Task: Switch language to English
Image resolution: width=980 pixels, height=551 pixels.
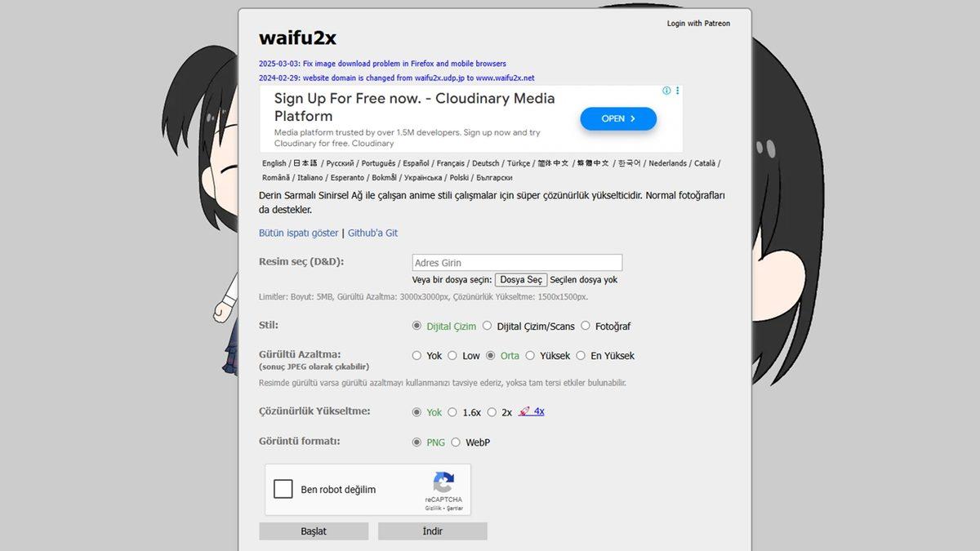Action: [274, 163]
